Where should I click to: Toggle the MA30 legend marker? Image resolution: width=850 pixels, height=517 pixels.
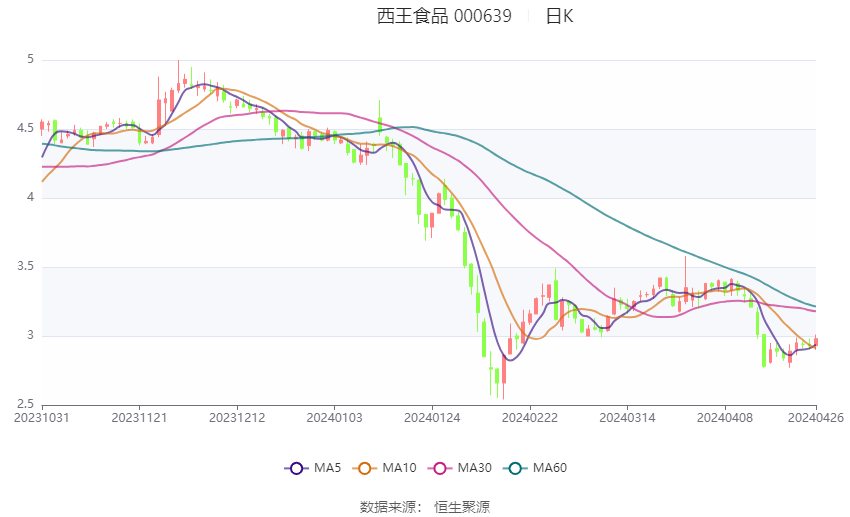[440, 468]
